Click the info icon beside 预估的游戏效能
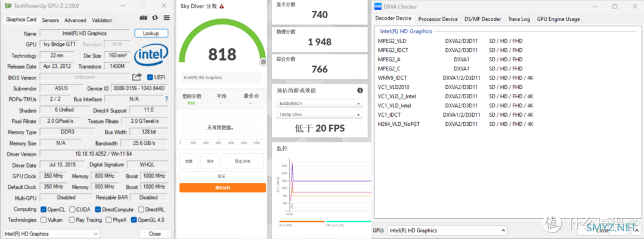Image resolution: width=644 pixels, height=239 pixels. point(360,91)
